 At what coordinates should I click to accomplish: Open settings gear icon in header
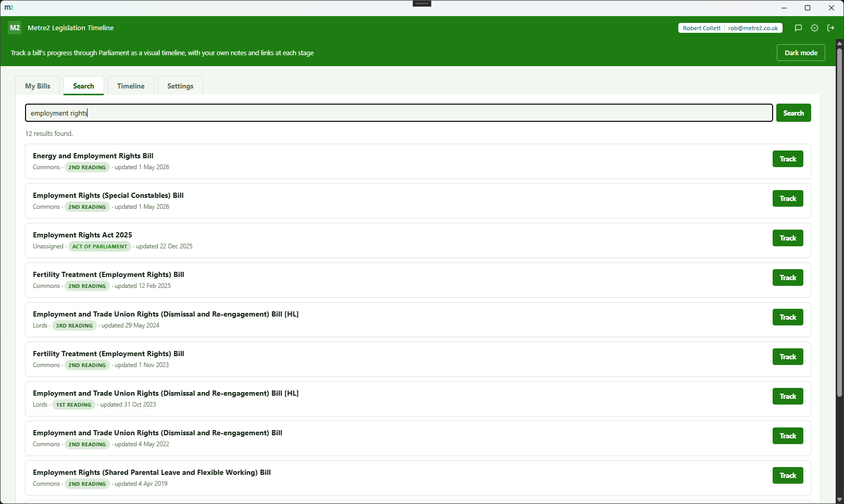click(x=815, y=28)
